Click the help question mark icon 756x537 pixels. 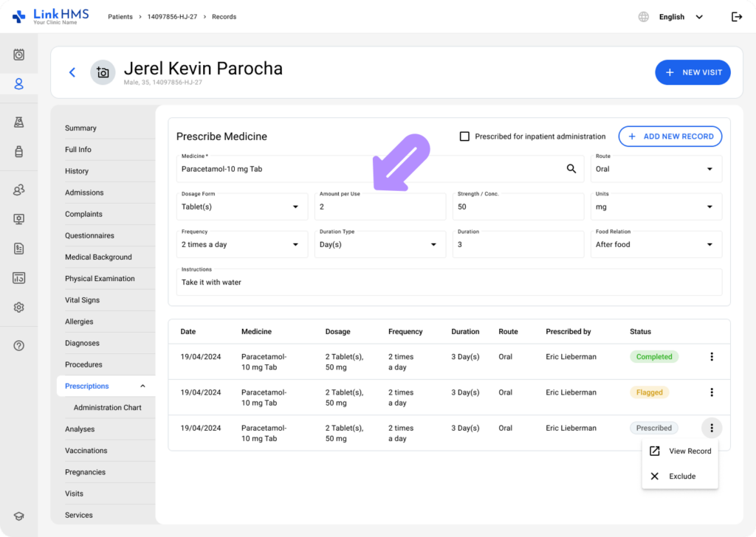tap(19, 345)
